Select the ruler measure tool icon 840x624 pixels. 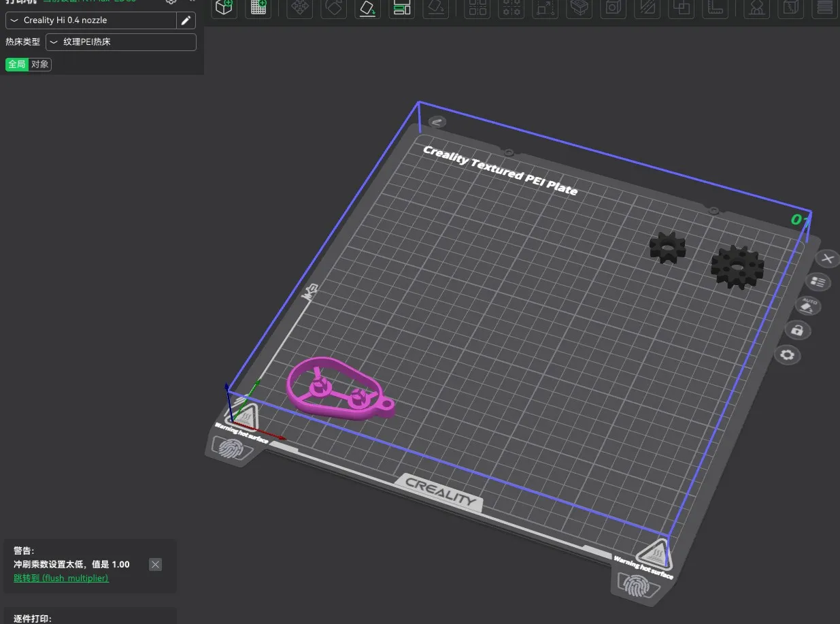(x=715, y=7)
